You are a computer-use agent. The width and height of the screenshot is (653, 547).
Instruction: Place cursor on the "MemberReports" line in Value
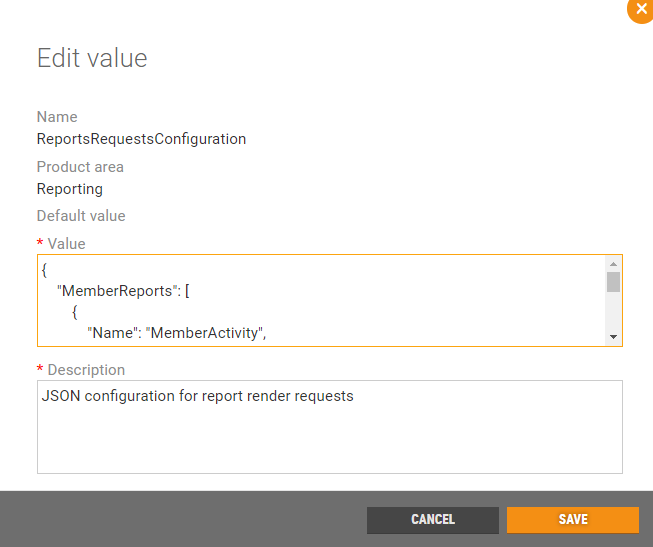[130, 291]
